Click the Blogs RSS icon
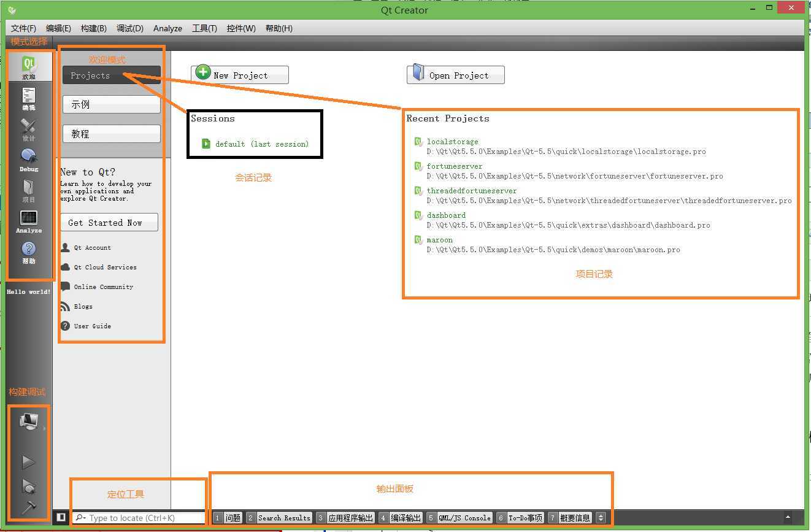 point(65,306)
